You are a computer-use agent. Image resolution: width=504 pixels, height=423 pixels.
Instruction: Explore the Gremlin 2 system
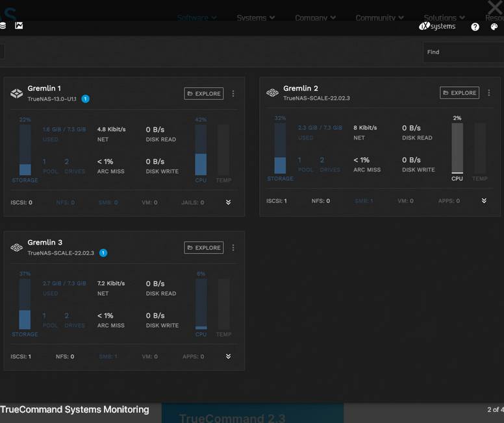[x=459, y=93]
